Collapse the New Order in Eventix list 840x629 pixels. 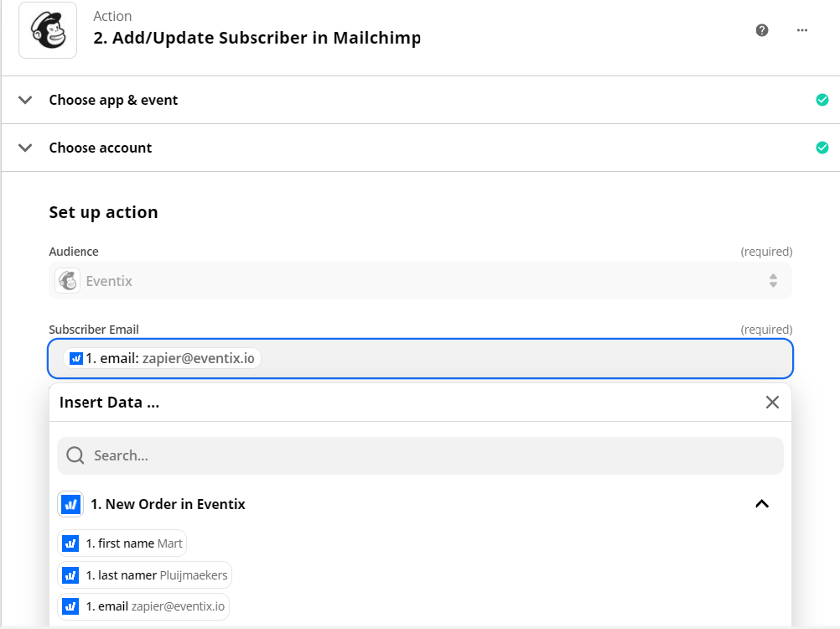pos(762,504)
